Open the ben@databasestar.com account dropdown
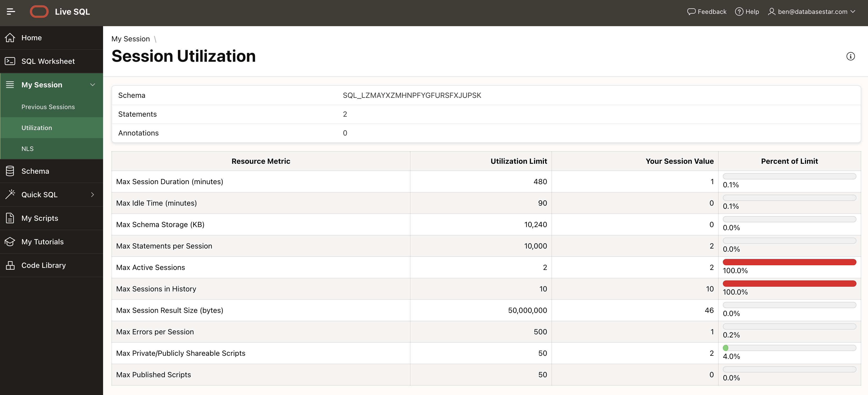Screen dimensions: 868x395 (812, 12)
